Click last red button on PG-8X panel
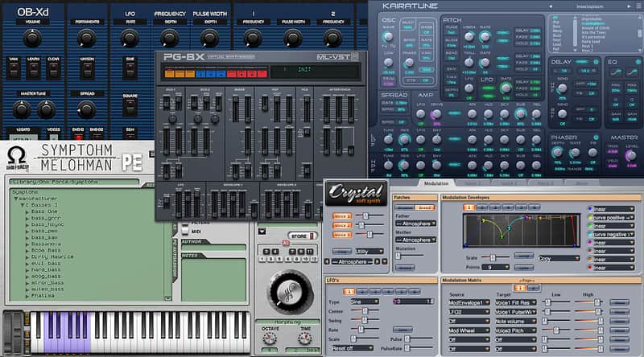644x357 pixels. (262, 74)
